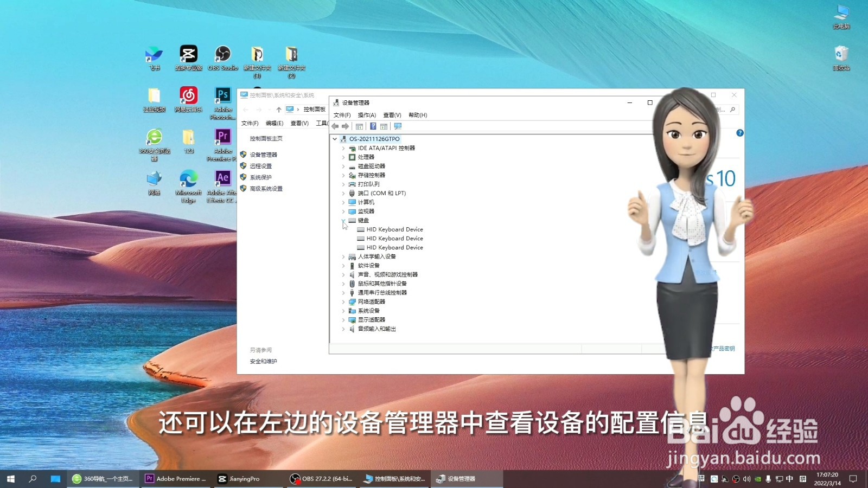868x488 pixels.
Task: Click the blue question-mark Help toolbar icon
Action: [x=373, y=126]
